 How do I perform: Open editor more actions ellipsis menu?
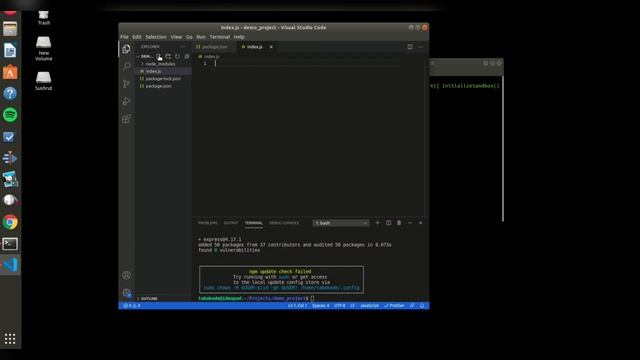tap(421, 47)
